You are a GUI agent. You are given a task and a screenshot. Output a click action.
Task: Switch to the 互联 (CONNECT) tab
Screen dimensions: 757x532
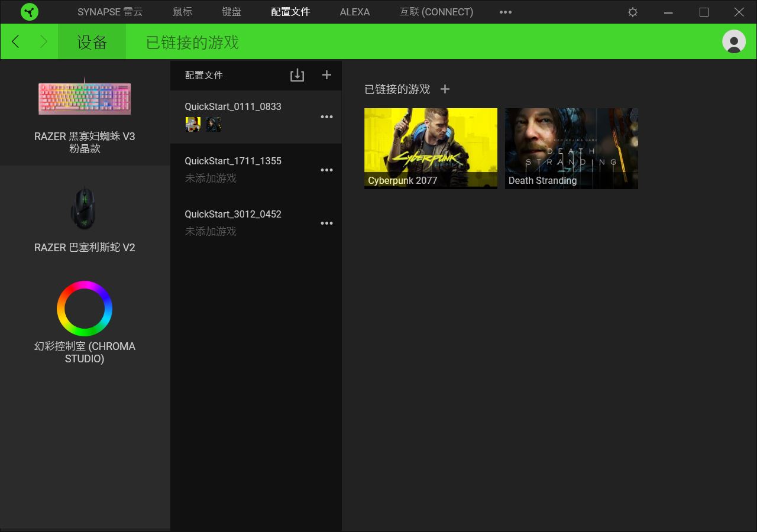click(436, 12)
